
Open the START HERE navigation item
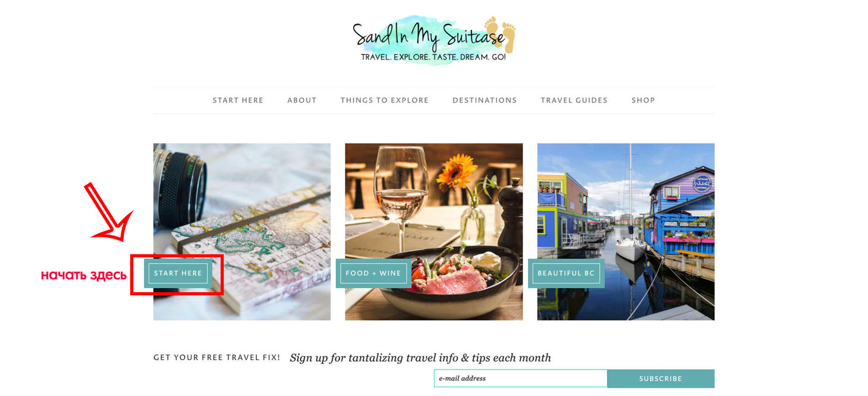pos(238,100)
